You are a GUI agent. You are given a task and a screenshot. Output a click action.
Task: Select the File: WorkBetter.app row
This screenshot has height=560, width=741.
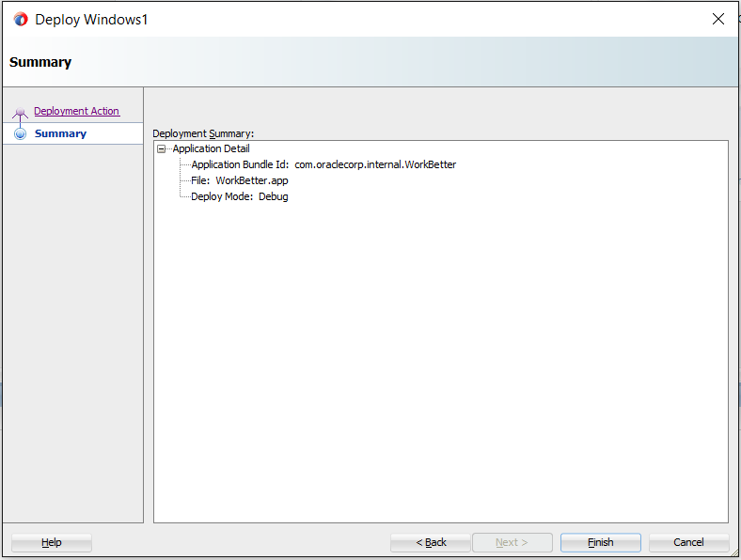point(239,180)
